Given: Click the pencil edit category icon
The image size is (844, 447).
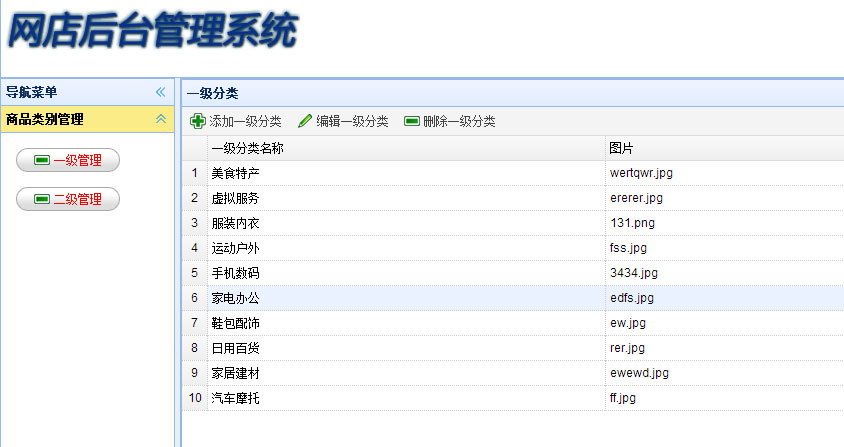Looking at the screenshot, I should click(x=305, y=122).
